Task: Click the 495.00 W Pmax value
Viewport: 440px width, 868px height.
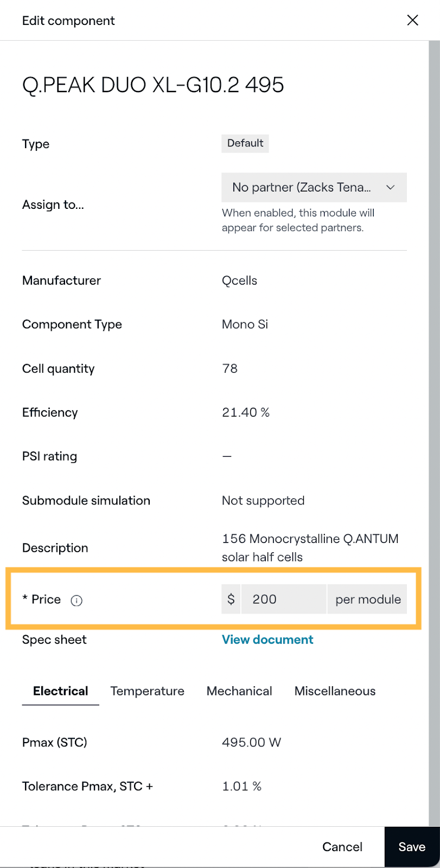Action: point(251,742)
